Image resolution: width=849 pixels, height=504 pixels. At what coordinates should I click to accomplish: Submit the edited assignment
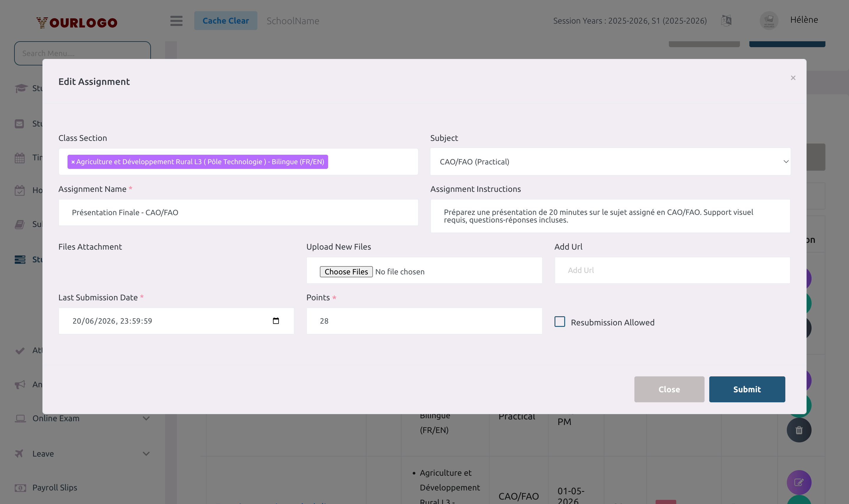coord(747,389)
